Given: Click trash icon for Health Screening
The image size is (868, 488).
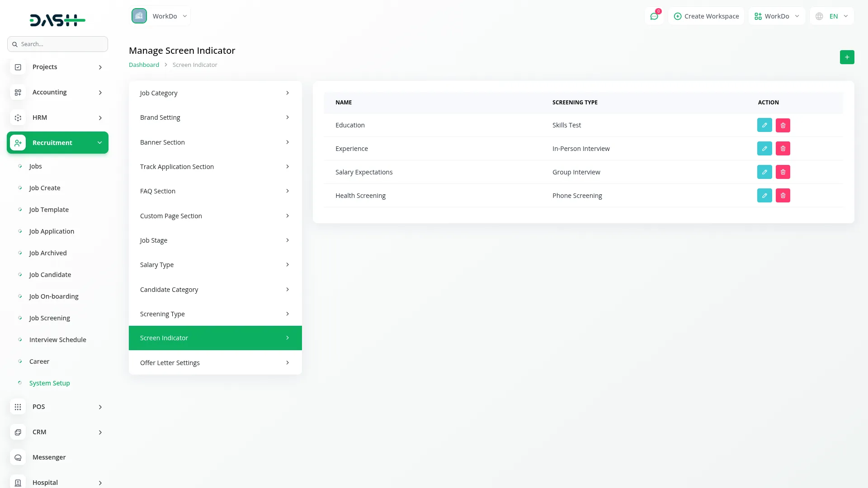Looking at the screenshot, I should coord(783,196).
